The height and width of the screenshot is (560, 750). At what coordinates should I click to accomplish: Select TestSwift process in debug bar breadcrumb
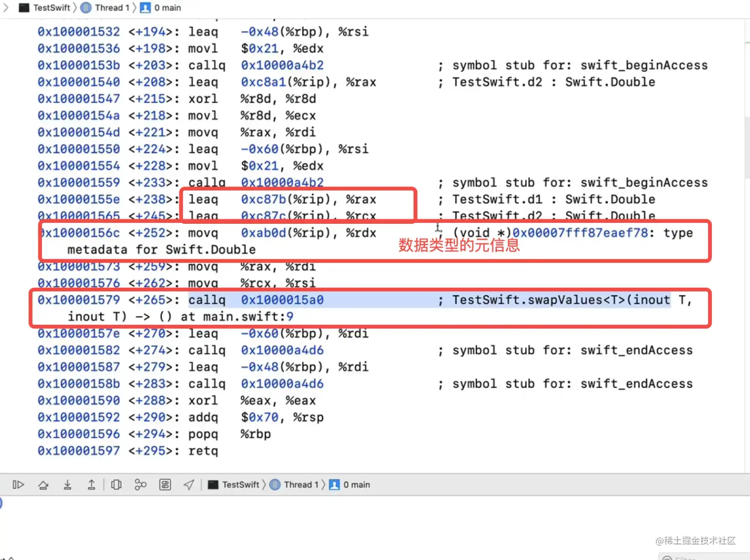[x=234, y=485]
